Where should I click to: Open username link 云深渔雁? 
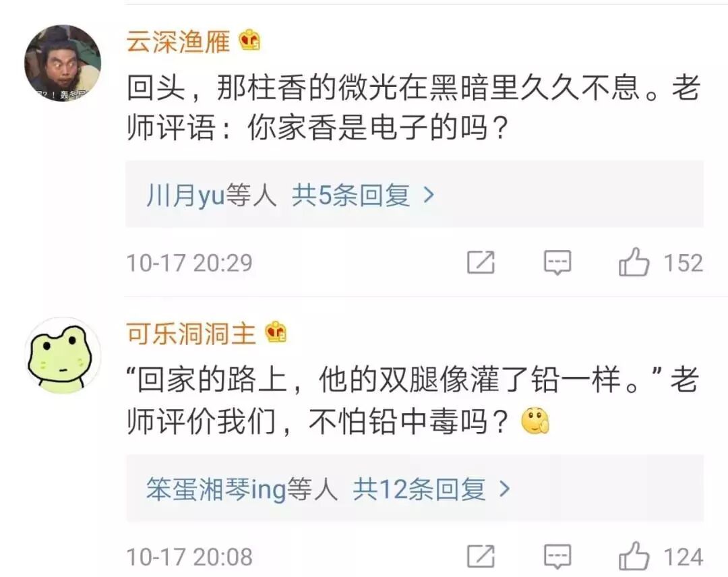178,41
